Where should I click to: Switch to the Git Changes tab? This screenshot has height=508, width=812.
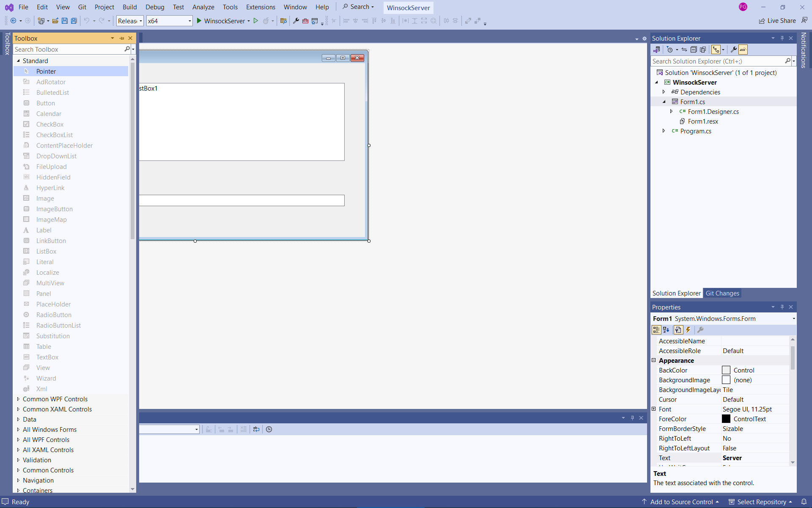[722, 293]
